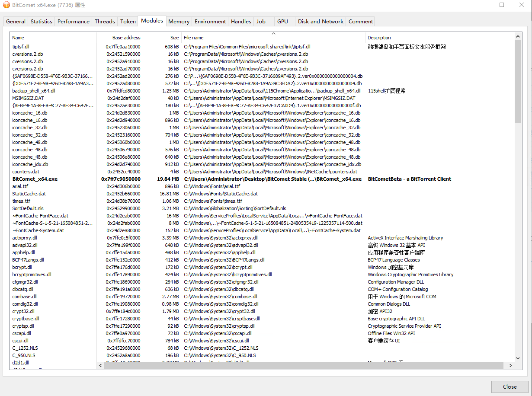Click the horizontal scrollbar left arrow
The width and height of the screenshot is (532, 396).
coord(101,366)
